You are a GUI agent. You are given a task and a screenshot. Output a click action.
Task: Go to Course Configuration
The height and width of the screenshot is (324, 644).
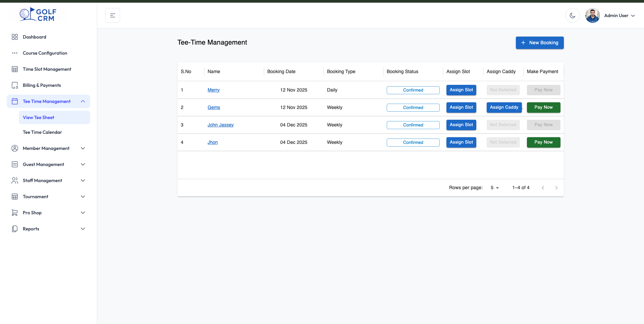(49, 53)
